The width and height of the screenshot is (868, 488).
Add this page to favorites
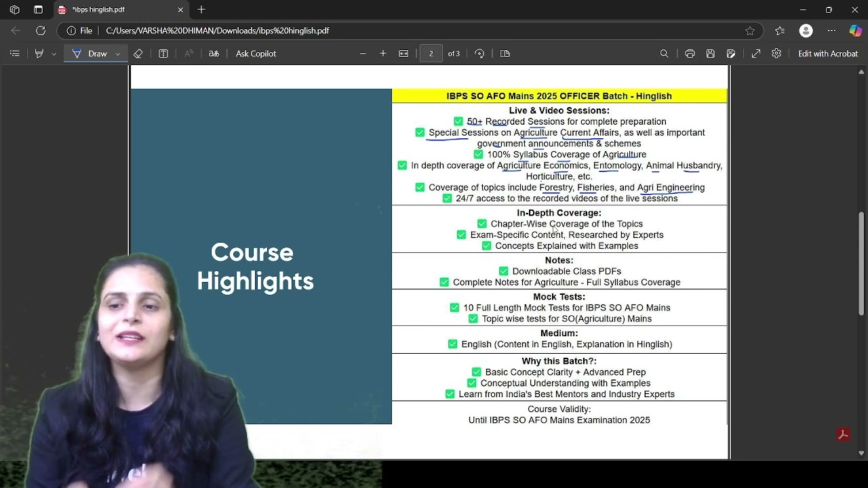click(x=749, y=30)
